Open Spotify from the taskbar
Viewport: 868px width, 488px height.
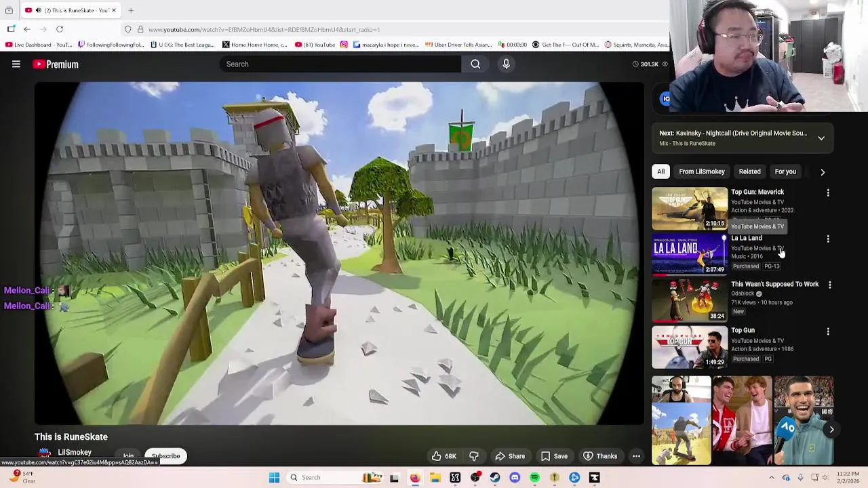535,477
